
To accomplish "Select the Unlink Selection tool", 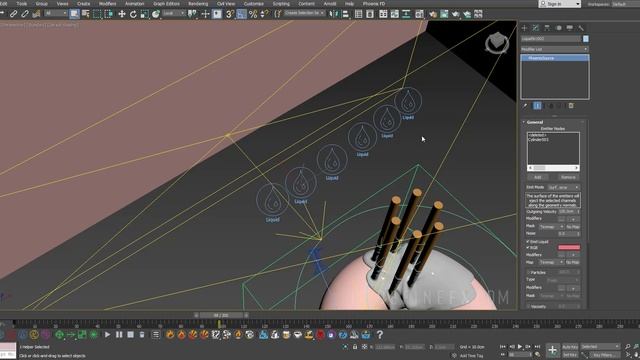I will click(x=25, y=14).
